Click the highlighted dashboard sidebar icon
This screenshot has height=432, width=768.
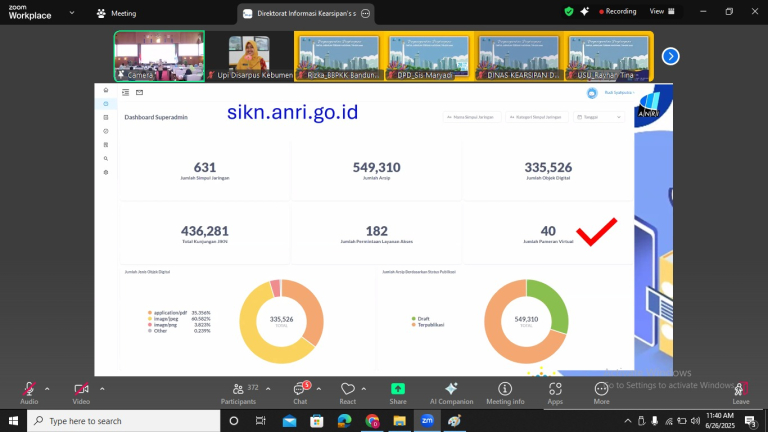pos(106,104)
